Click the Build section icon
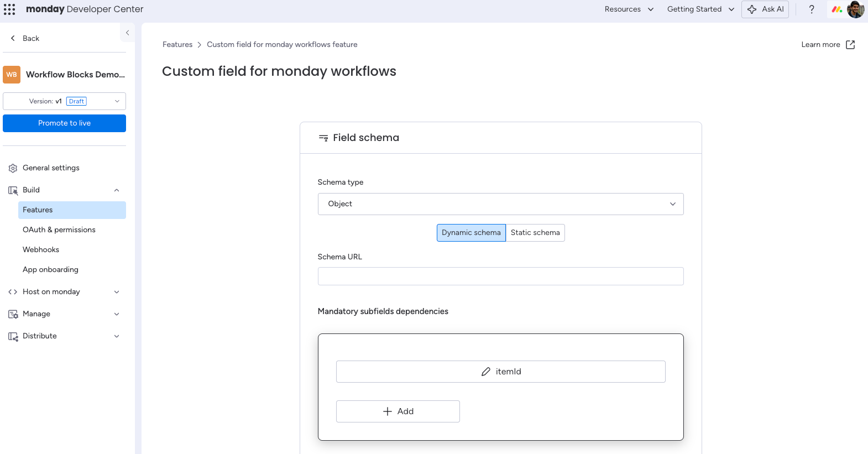Viewport: 868px width, 454px height. [x=13, y=190]
